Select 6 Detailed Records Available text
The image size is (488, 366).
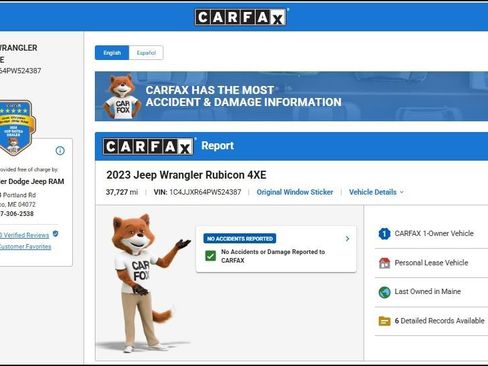[439, 321]
